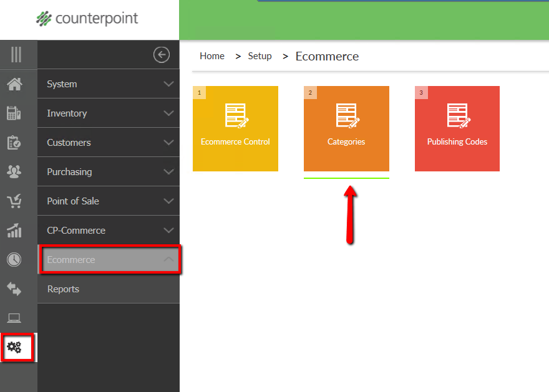Expand System with its chevron

click(x=169, y=84)
